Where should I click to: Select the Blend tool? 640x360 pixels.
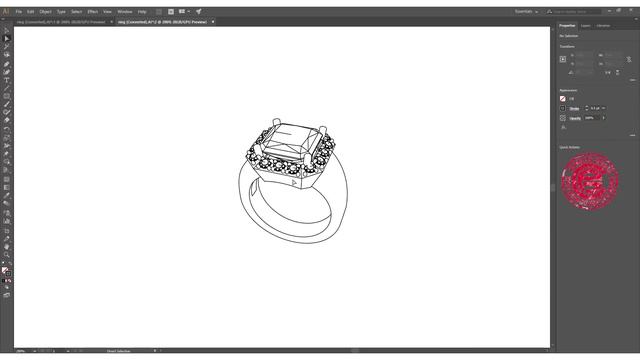click(x=7, y=204)
